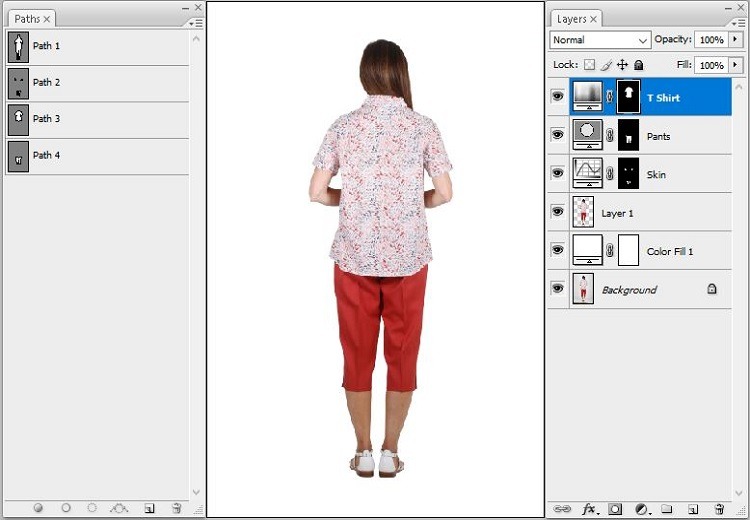Toggle lock position move icon

pos(622,65)
